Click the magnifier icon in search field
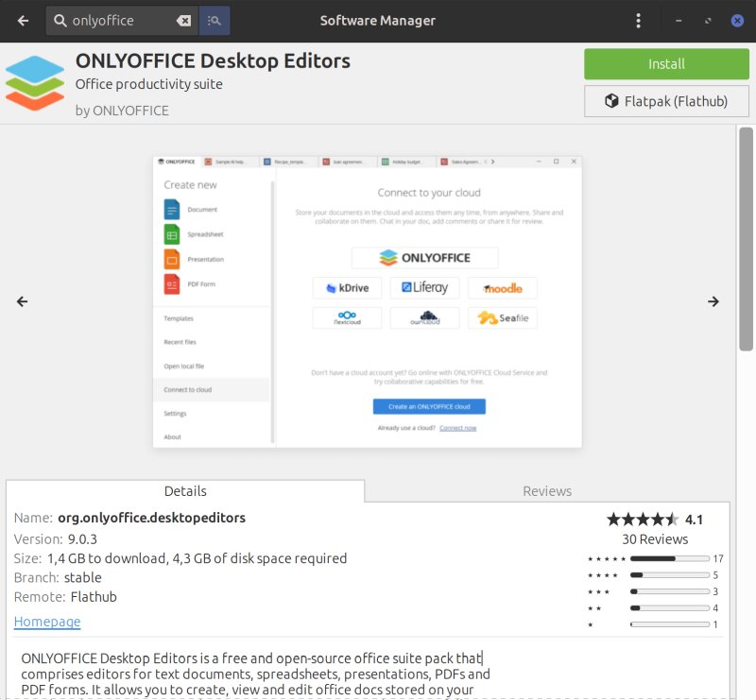This screenshot has width=756, height=700. point(60,21)
